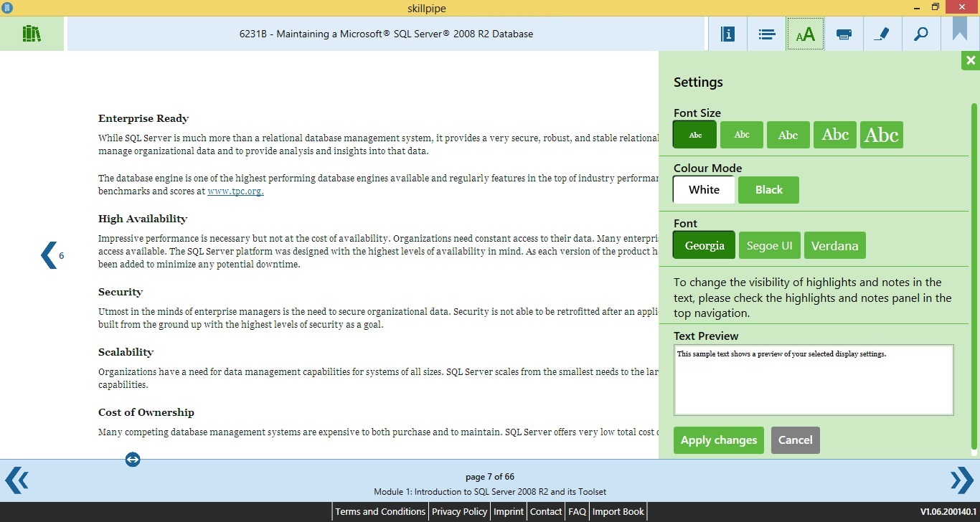Screen dimensions: 980x522
Task: Open the Imprint link
Action: (x=509, y=511)
